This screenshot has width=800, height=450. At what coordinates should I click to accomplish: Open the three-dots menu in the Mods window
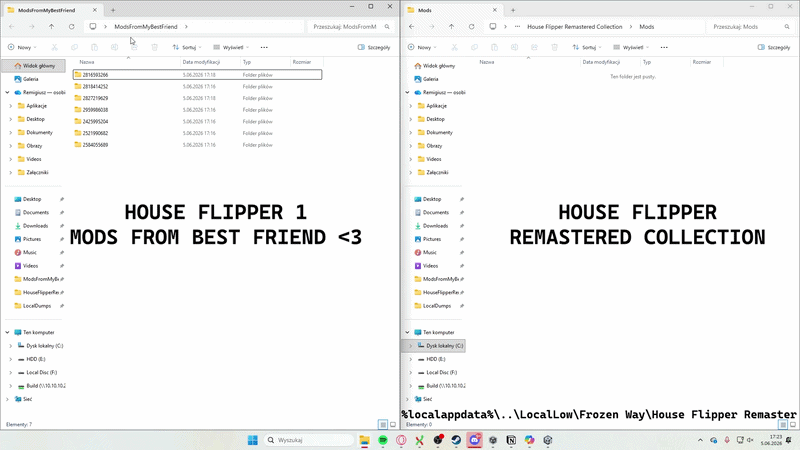(x=664, y=47)
